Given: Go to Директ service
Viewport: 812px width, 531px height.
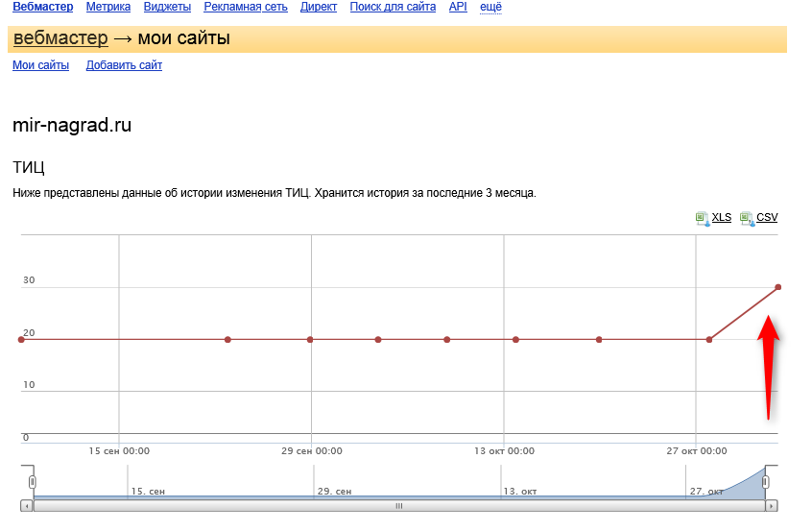Looking at the screenshot, I should point(319,7).
